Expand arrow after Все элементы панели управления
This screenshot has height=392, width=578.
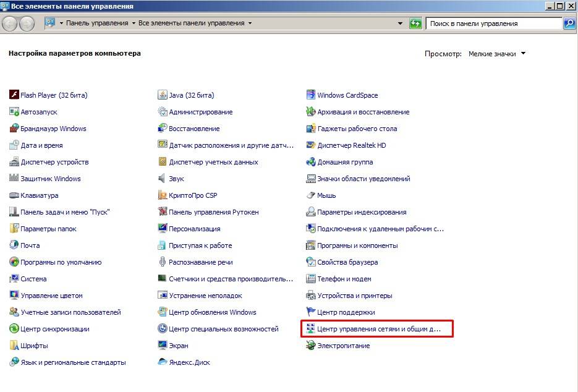point(250,23)
